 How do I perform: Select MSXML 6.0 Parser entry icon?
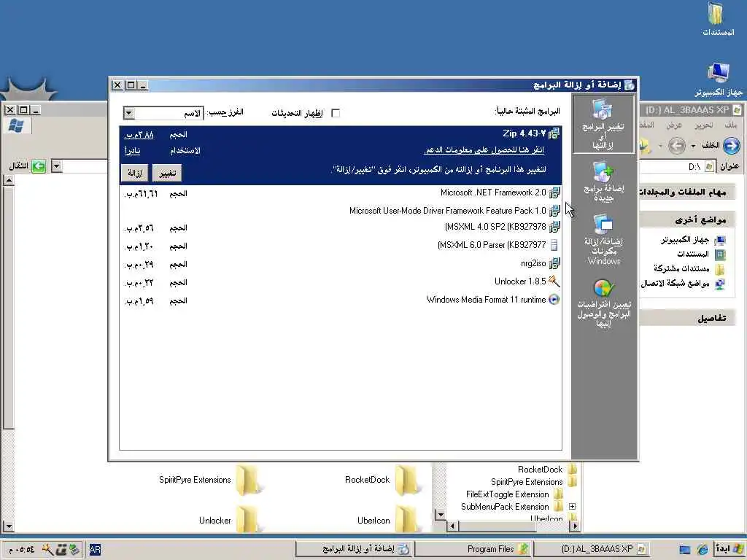coord(554,245)
